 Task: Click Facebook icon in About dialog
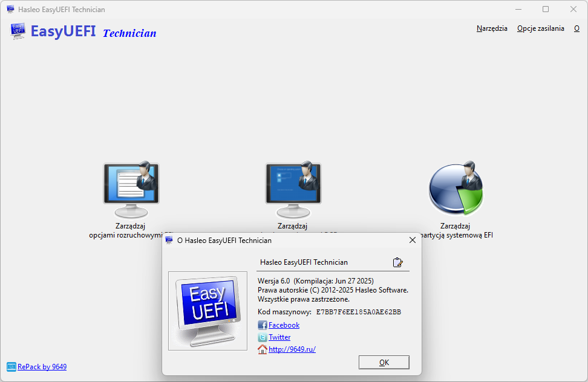[x=263, y=325]
